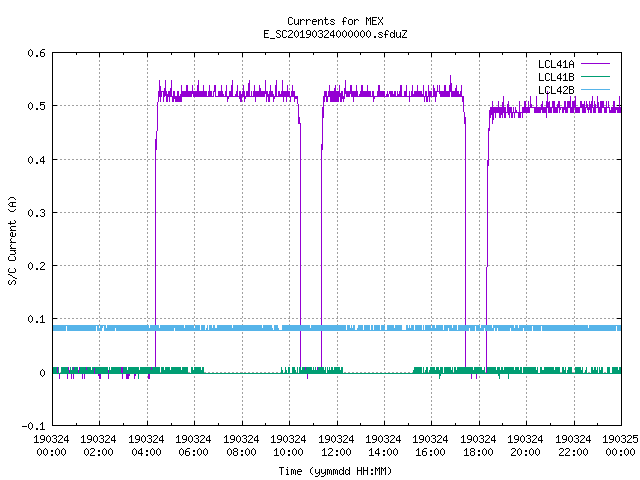
Task: Click the 190324 16:00 x-axis tick label
Action: pyautogui.click(x=430, y=446)
